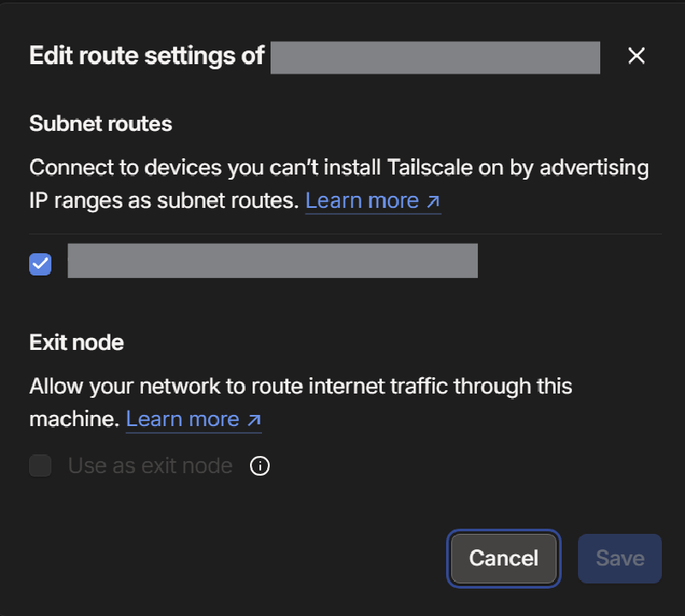Click the exit node description paragraph

pyautogui.click(x=300, y=387)
